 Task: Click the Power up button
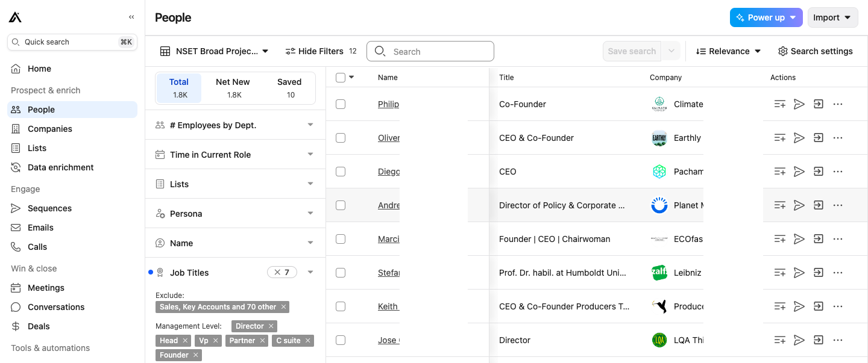coord(766,17)
